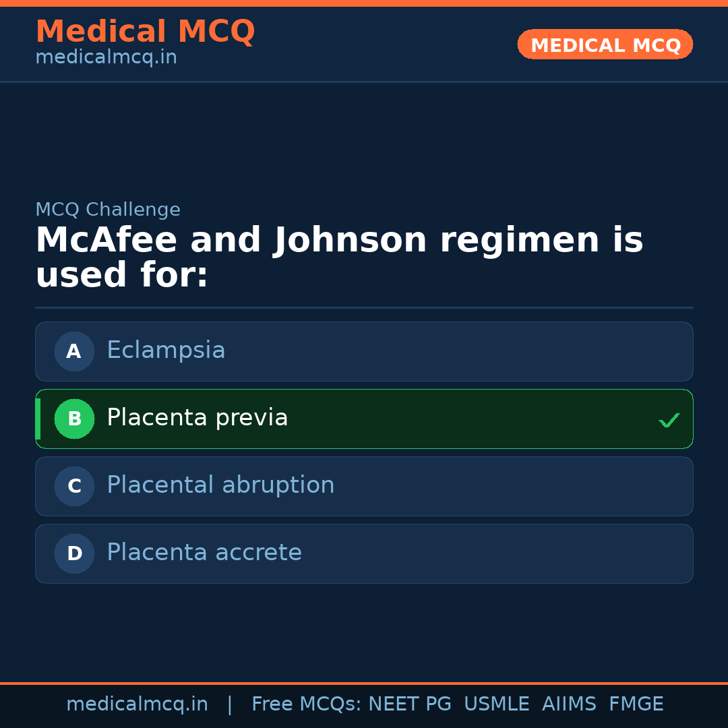Click the green B letter badge
This screenshot has height=728, width=728.
coord(74,419)
